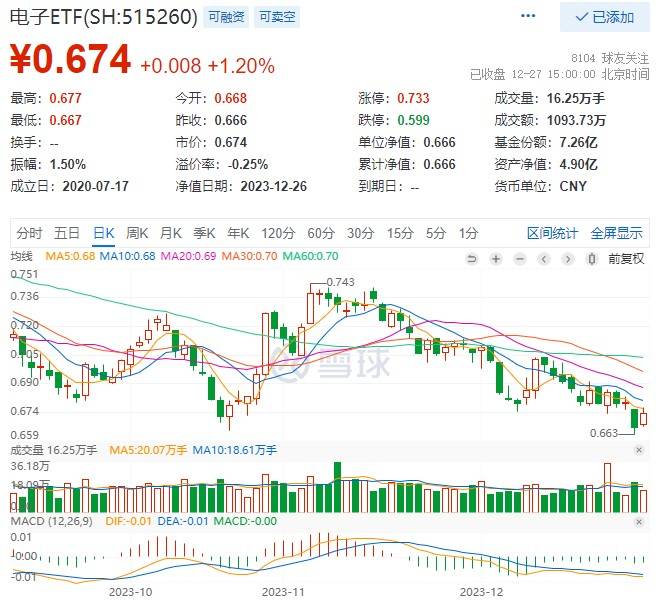The height and width of the screenshot is (602, 660).
Task: Select the 月K chart tab
Action: pos(170,233)
